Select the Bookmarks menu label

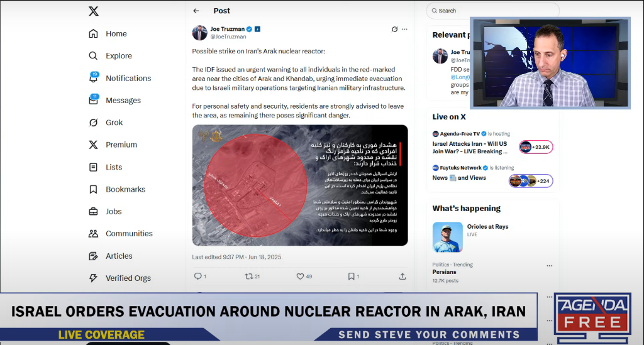coord(126,189)
